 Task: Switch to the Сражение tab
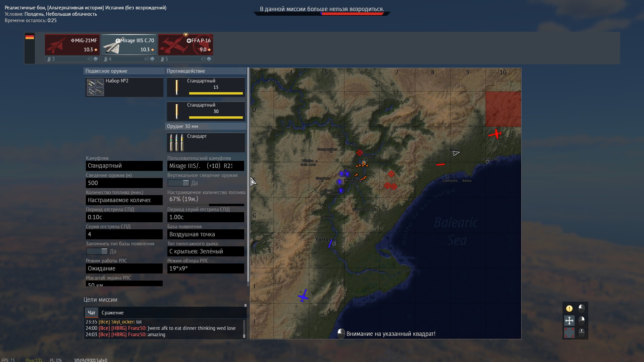click(112, 313)
